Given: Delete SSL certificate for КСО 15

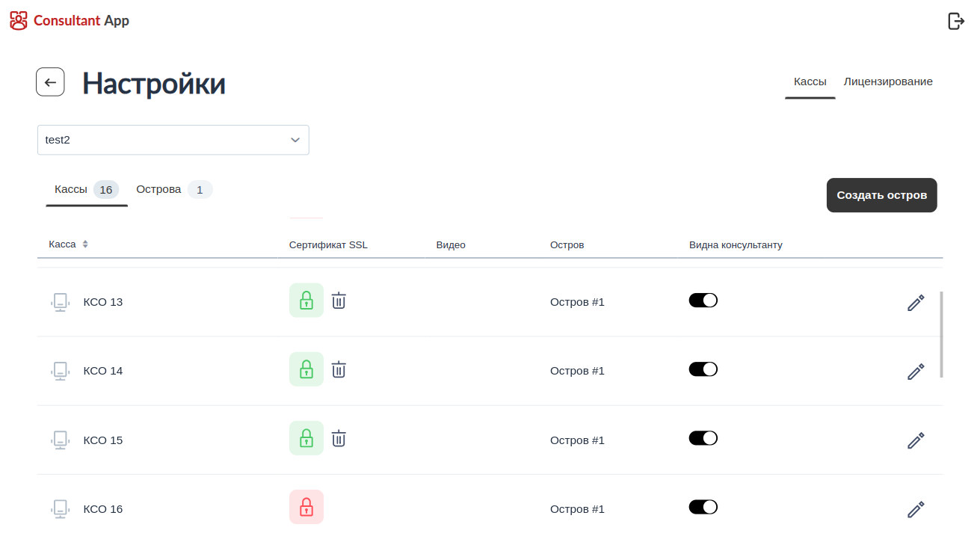Looking at the screenshot, I should [339, 438].
